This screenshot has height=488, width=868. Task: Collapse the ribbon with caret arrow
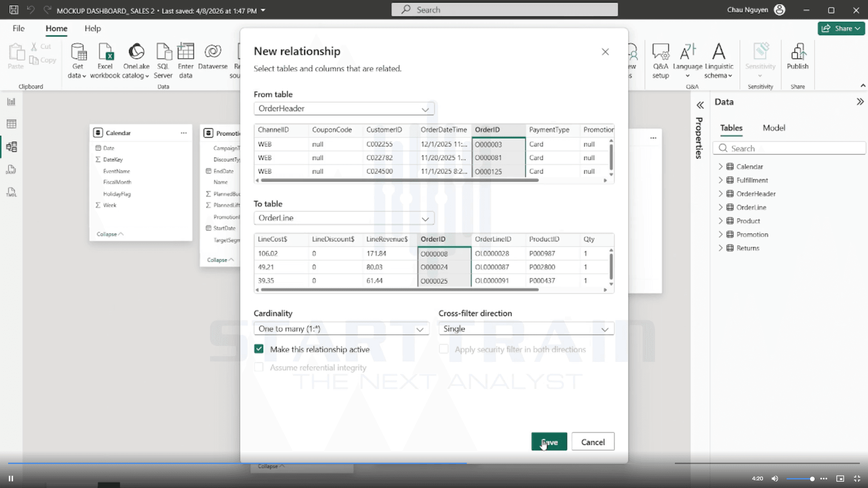(863, 85)
